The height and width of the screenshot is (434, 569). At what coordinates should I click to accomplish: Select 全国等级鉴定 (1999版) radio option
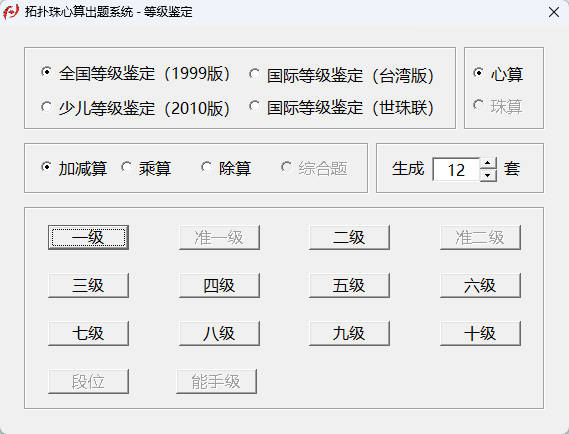[x=135, y=74]
